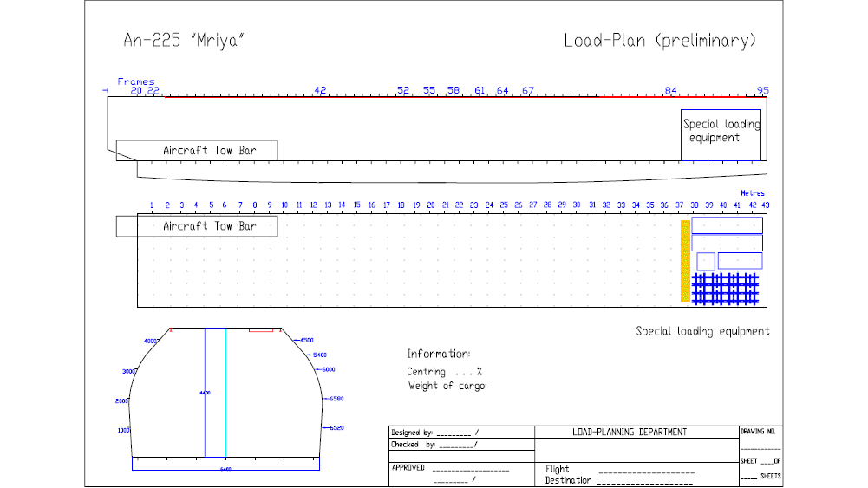Click the "Load-Plan (preliminary)" heading
Viewport: 868px width, 488px height.
[x=660, y=41]
